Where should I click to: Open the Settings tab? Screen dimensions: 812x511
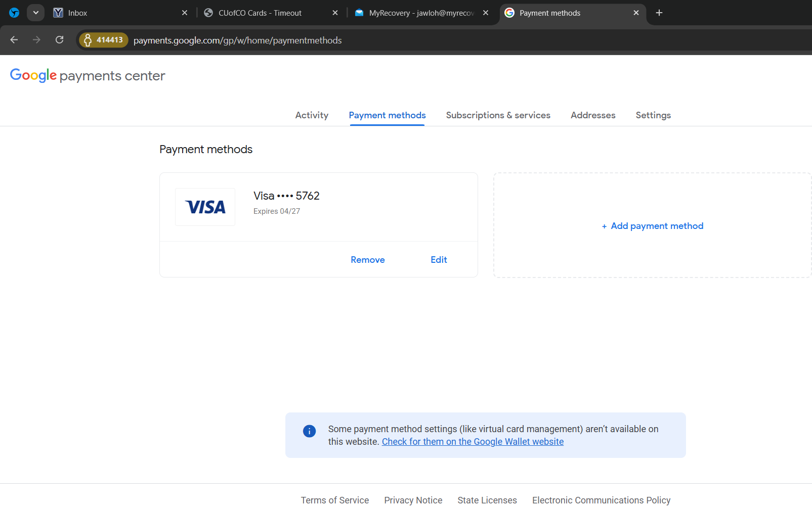653,115
